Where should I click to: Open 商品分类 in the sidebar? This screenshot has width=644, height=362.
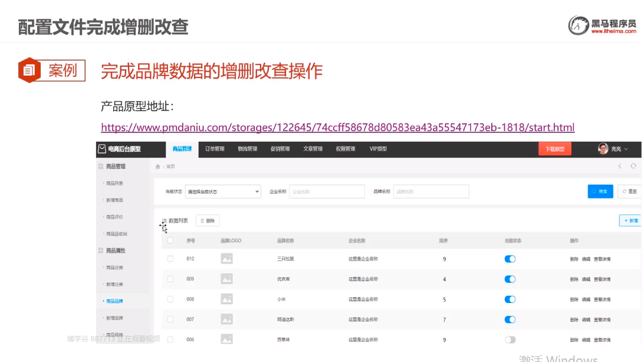pos(114,268)
